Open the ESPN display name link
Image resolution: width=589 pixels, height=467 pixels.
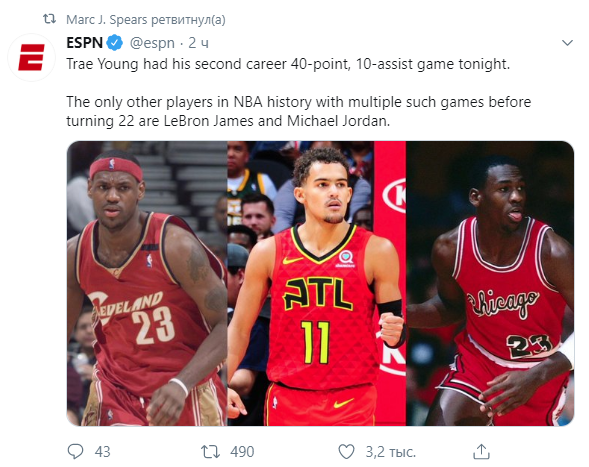click(85, 43)
